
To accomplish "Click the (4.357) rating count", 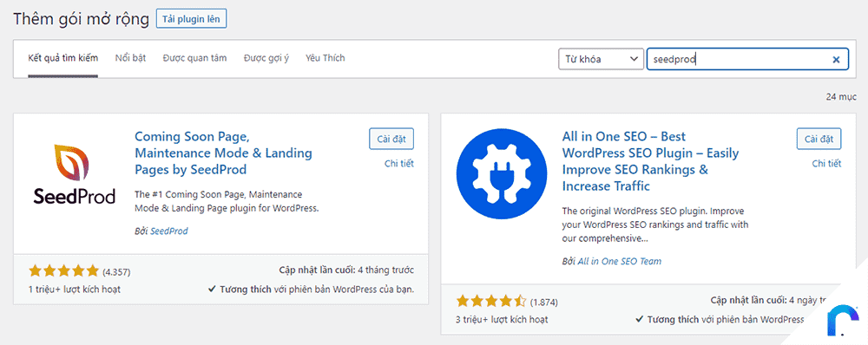I will (x=117, y=272).
